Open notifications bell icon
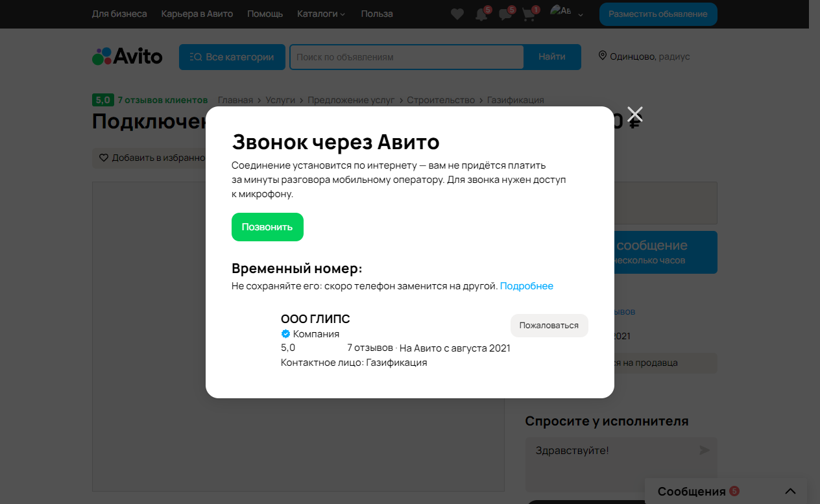This screenshot has width=820, height=504. 481,14
